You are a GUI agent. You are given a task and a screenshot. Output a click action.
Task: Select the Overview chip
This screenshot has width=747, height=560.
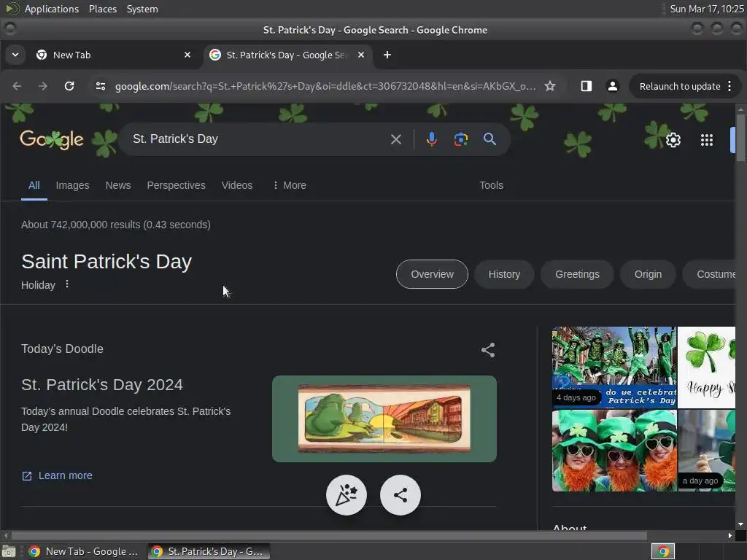click(x=432, y=274)
